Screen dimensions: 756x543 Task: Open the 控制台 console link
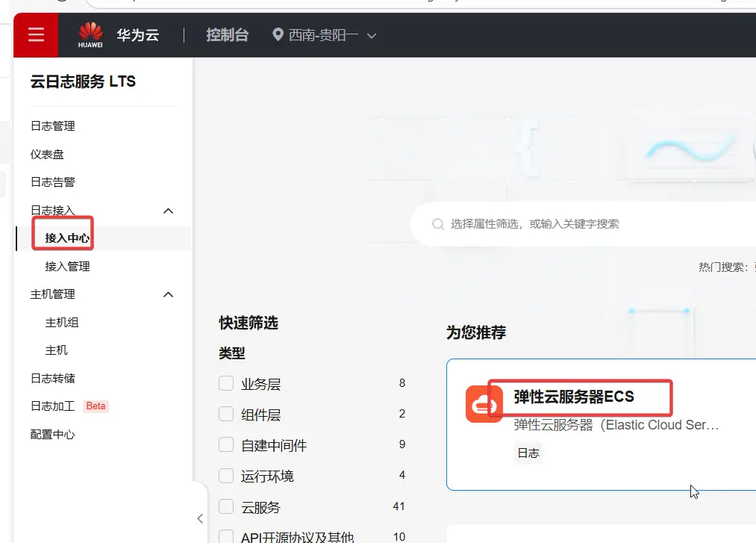coord(227,35)
